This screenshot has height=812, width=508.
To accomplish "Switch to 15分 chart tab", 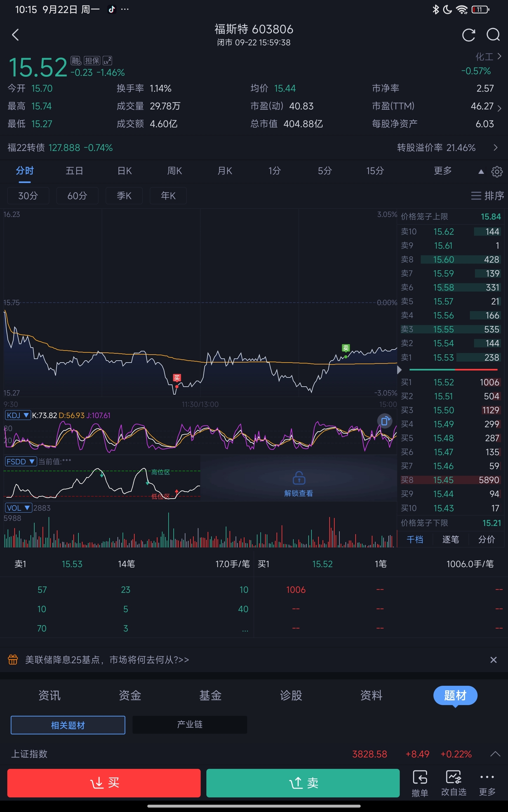I will tap(375, 171).
